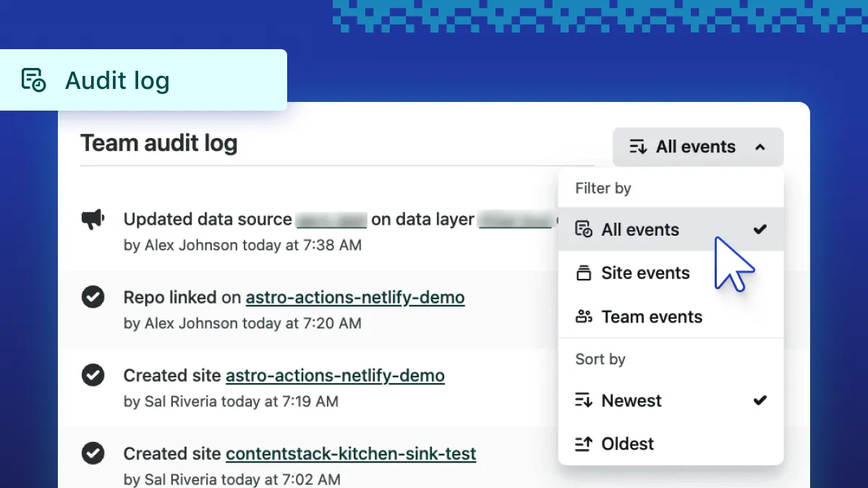The image size is (868, 488).
Task: Click the sort icon on the All events button
Action: 638,147
